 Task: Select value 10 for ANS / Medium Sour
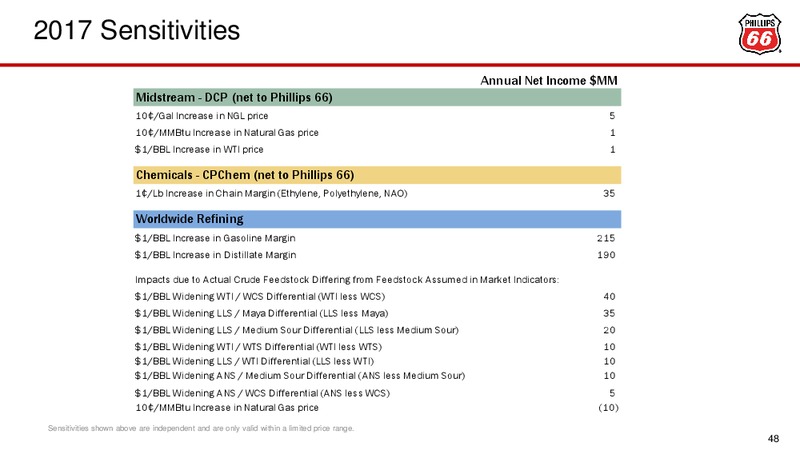[x=609, y=376]
